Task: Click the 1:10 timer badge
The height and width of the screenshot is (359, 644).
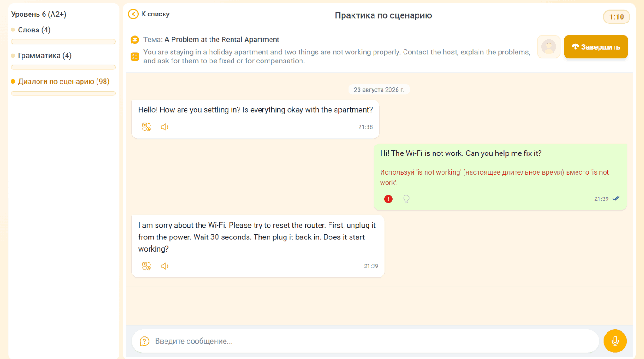Action: (x=616, y=17)
